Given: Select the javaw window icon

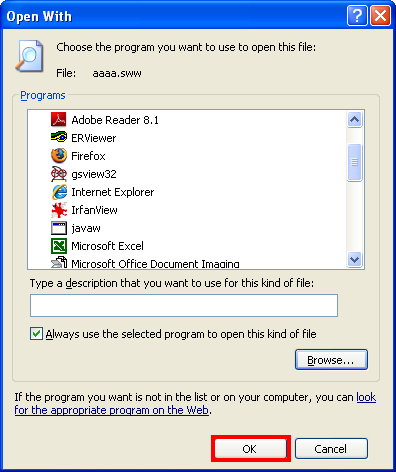Looking at the screenshot, I should pos(59,228).
